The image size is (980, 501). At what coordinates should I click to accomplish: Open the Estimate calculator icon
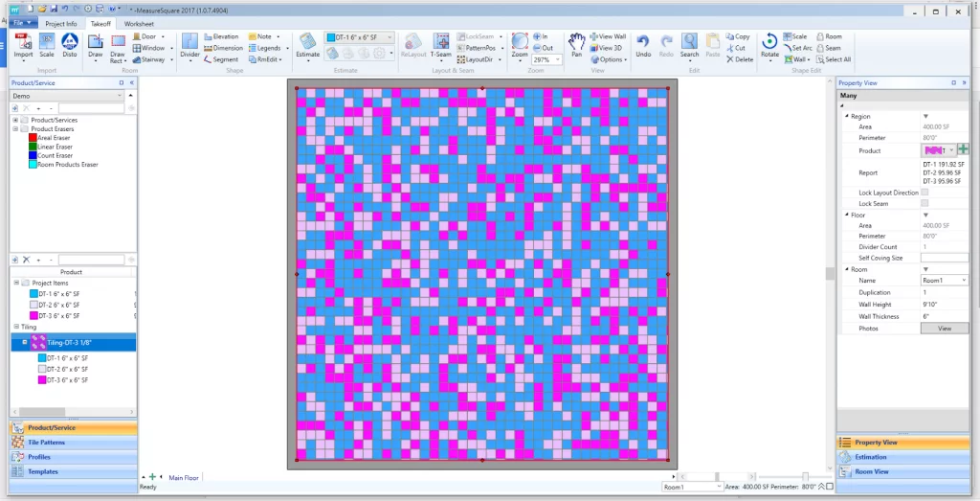point(308,43)
